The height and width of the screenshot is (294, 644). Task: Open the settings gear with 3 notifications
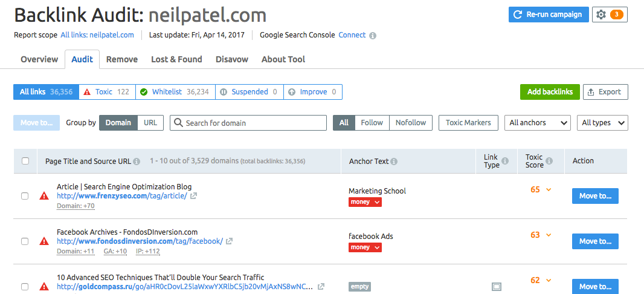[610, 15]
